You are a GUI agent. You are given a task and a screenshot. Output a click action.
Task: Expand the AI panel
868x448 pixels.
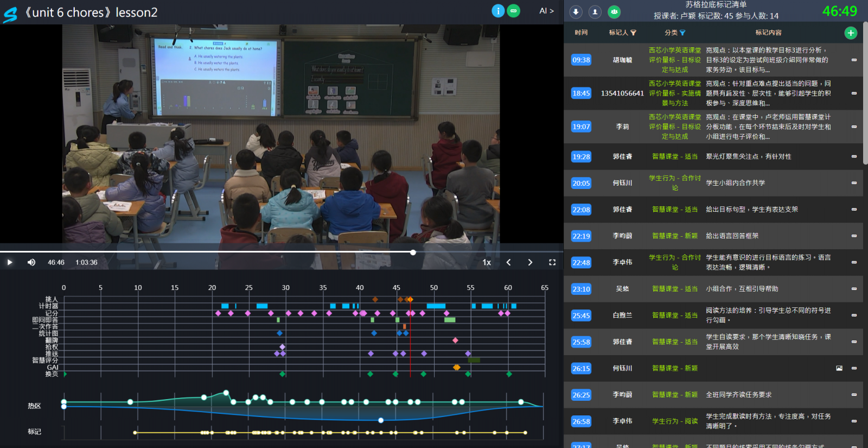(x=546, y=11)
